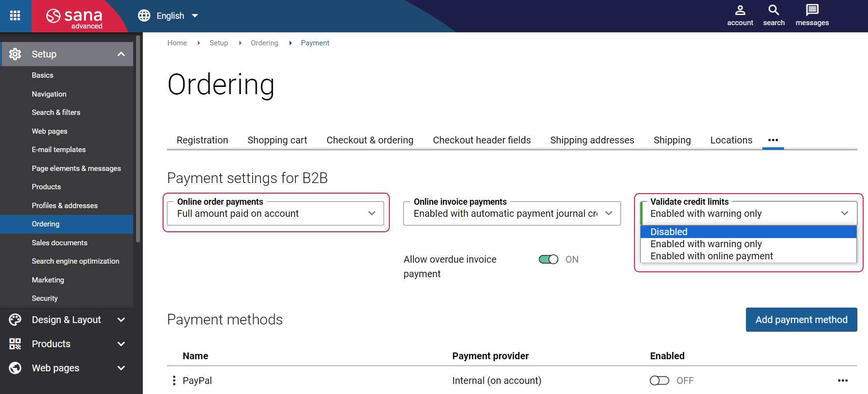The image size is (868, 394).
Task: Click the Sana advanced logo
Action: [x=75, y=18]
